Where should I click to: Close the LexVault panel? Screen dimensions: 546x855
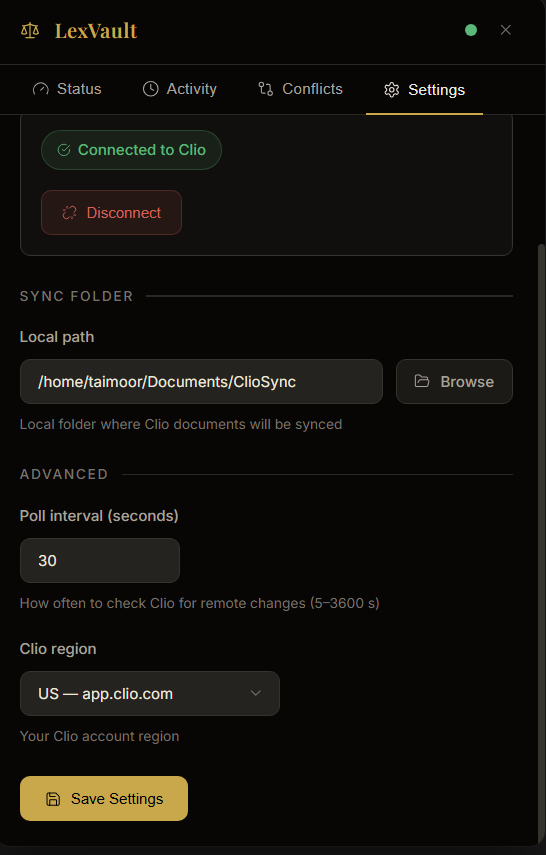[x=506, y=30]
